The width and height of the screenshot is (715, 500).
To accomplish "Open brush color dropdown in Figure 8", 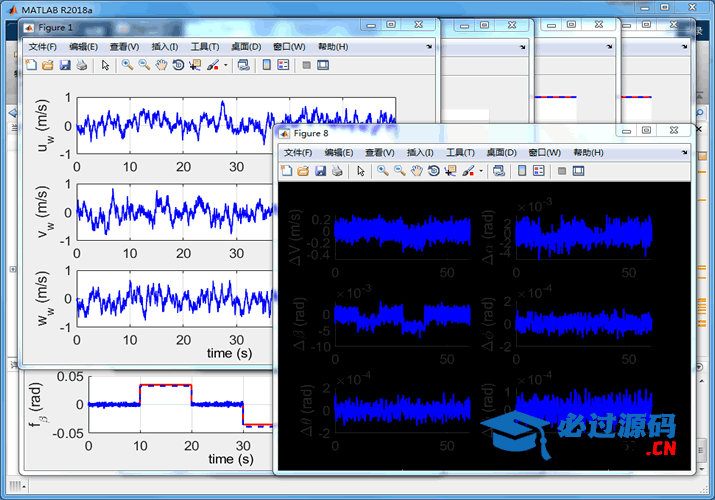I will [x=481, y=171].
